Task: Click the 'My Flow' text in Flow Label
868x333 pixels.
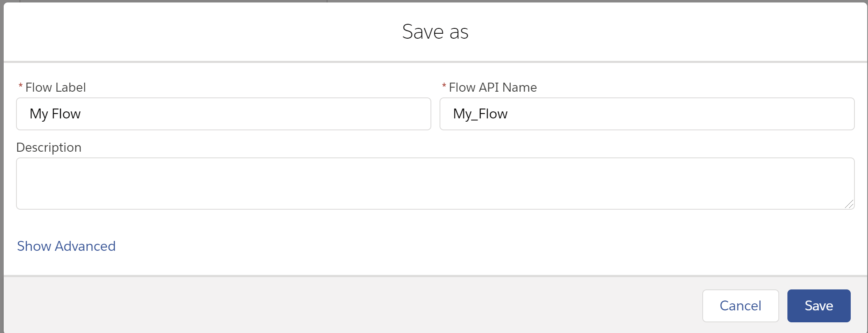Action: tap(55, 114)
